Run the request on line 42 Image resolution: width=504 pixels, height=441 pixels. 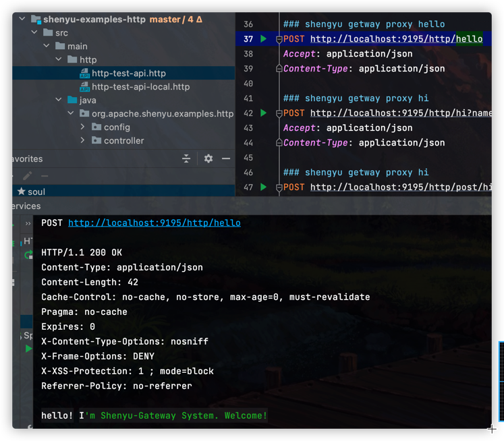tap(264, 113)
